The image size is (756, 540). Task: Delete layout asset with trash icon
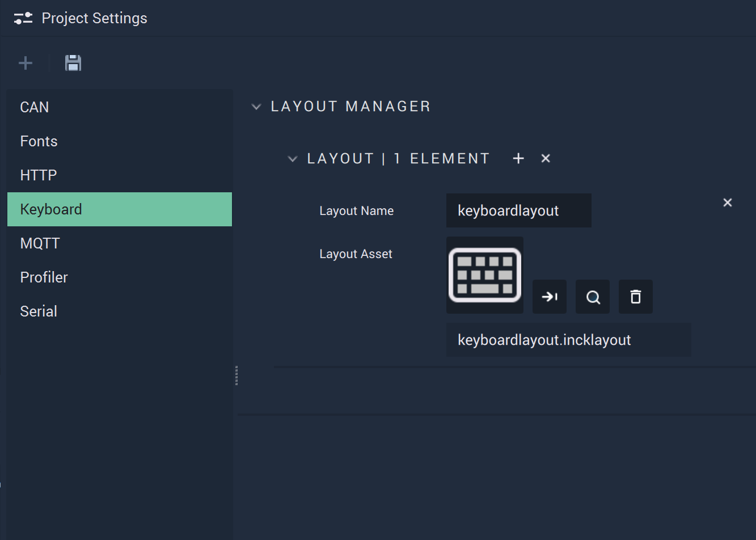[636, 297]
